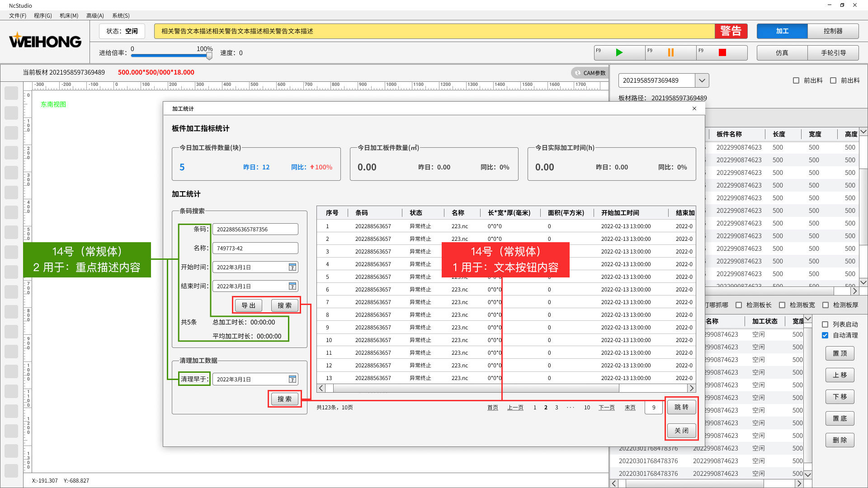
Task: Open calendar icon for 清理早于 date field
Action: [292, 379]
